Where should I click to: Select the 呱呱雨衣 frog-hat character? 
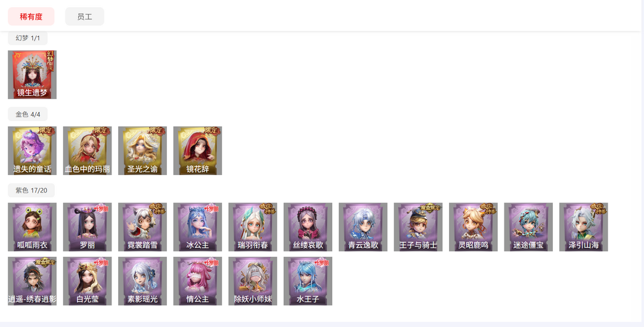point(32,227)
